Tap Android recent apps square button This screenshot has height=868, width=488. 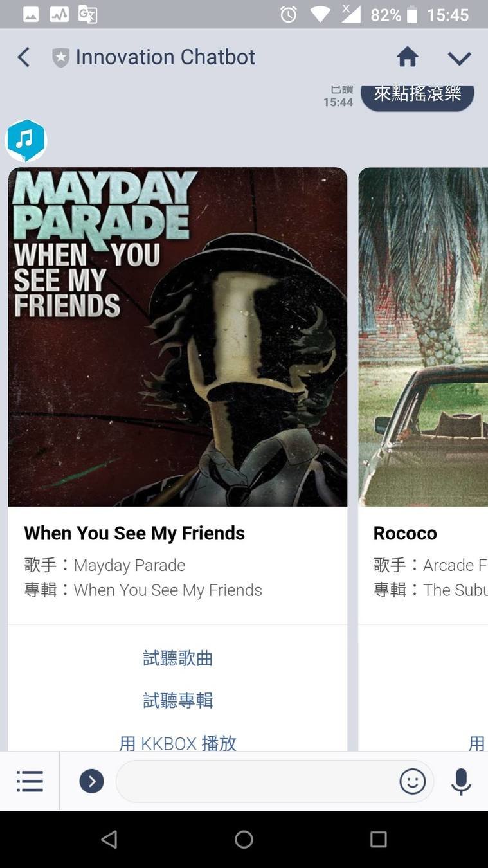(379, 839)
